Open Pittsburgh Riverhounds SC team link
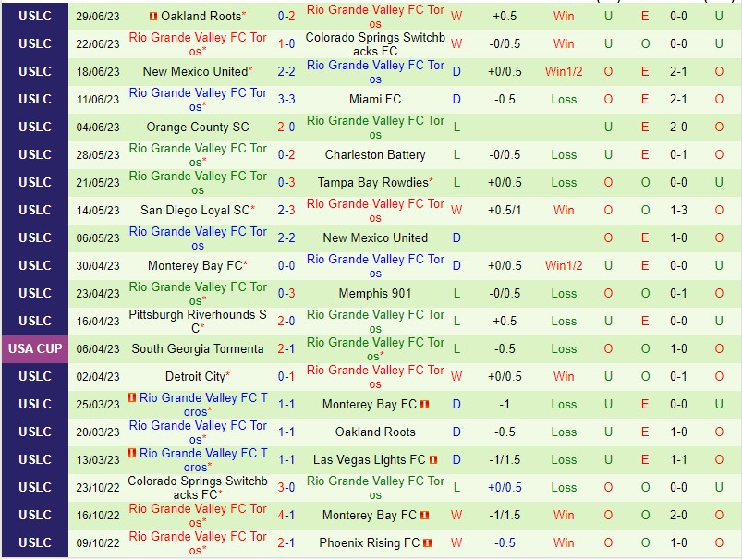 (x=198, y=321)
